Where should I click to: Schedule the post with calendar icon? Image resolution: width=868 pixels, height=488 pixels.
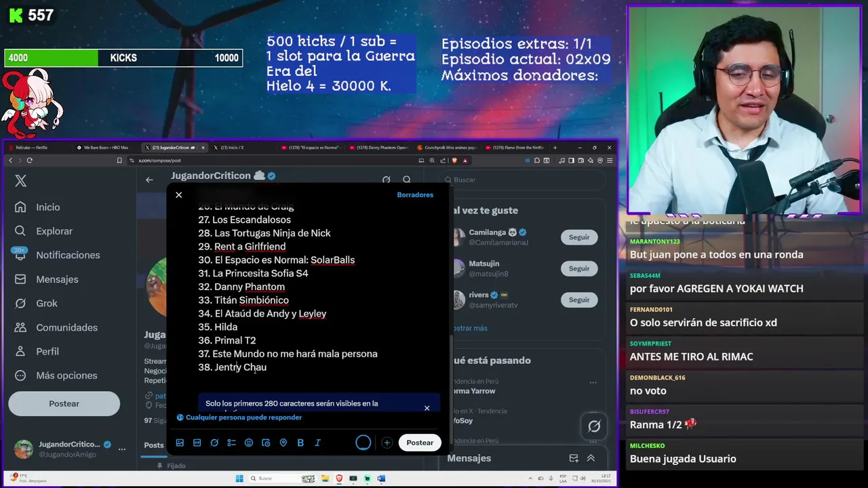point(266,443)
